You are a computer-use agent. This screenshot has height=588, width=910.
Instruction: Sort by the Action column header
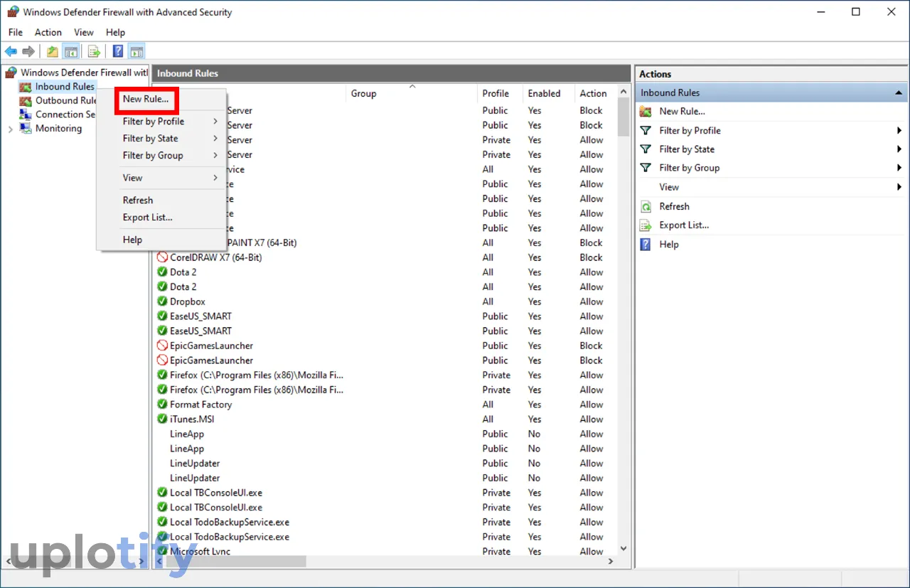(596, 94)
